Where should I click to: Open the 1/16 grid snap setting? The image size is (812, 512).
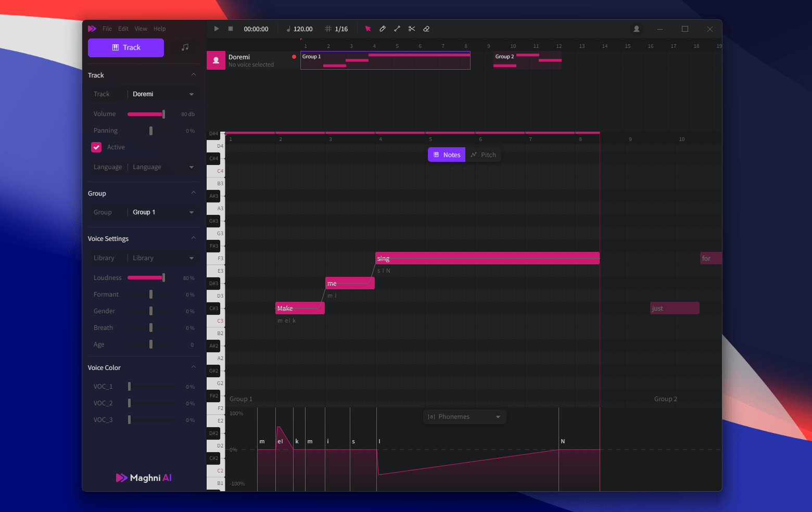pos(336,29)
